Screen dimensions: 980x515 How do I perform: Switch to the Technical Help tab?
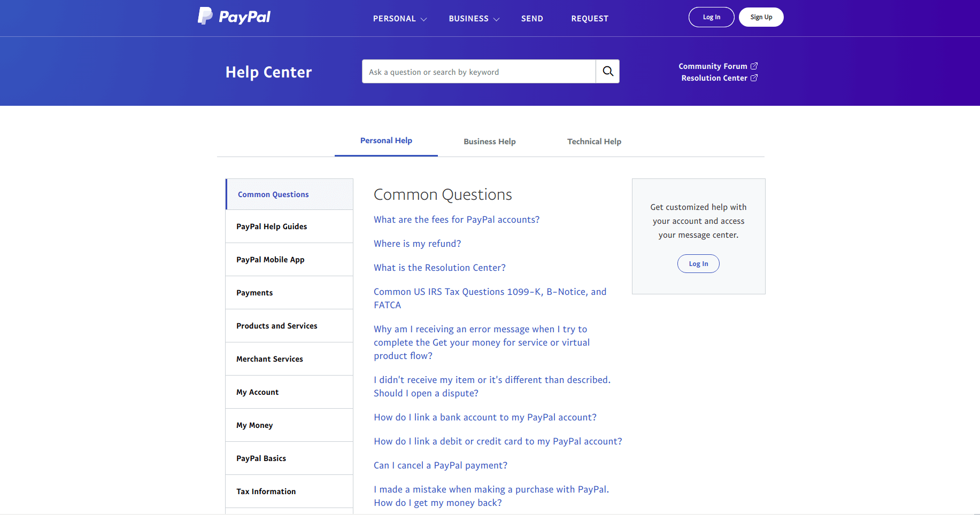(x=594, y=142)
